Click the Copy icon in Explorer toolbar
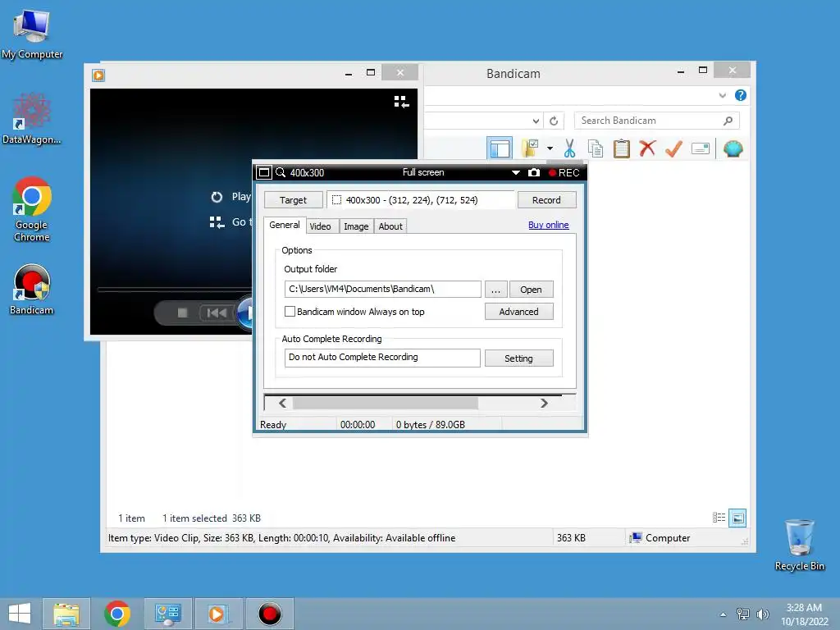The width and height of the screenshot is (840, 630). [x=596, y=148]
